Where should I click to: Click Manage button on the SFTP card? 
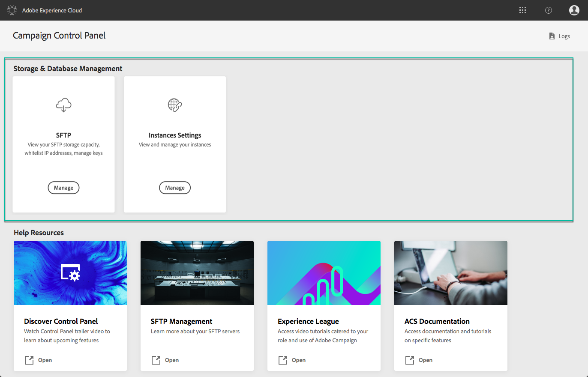click(63, 188)
